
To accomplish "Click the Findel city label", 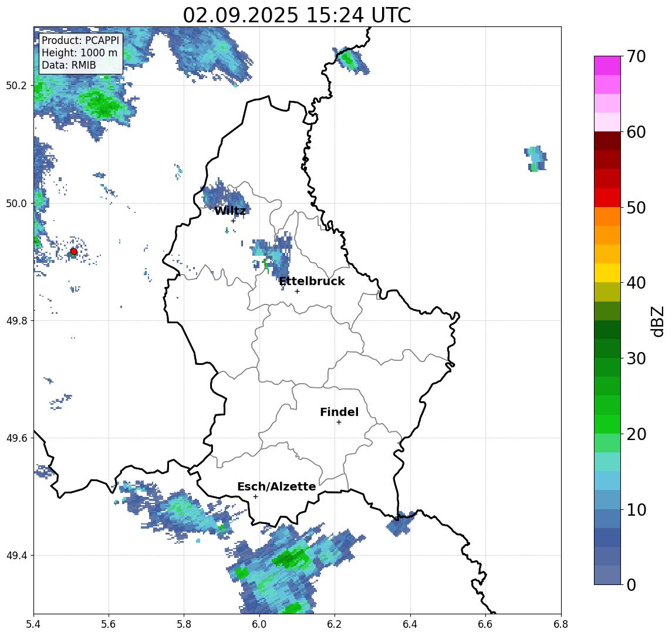I will pyautogui.click(x=339, y=412).
